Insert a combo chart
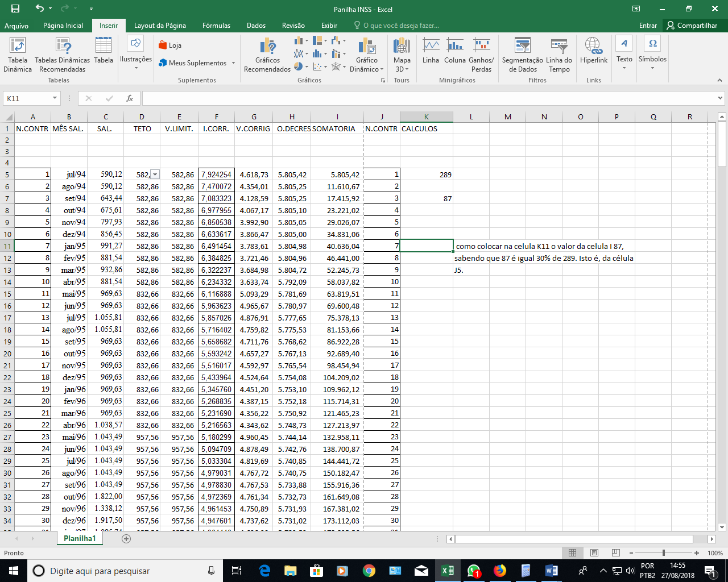The width and height of the screenshot is (728, 582). click(x=339, y=54)
